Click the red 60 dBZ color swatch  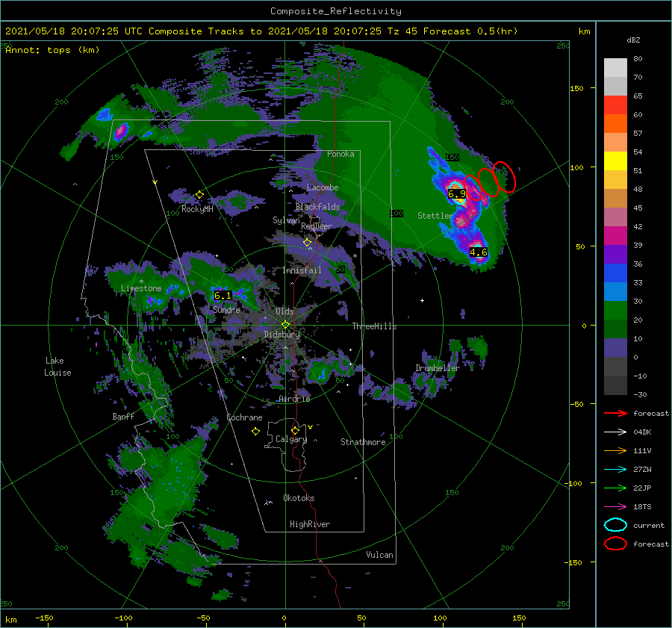point(615,105)
